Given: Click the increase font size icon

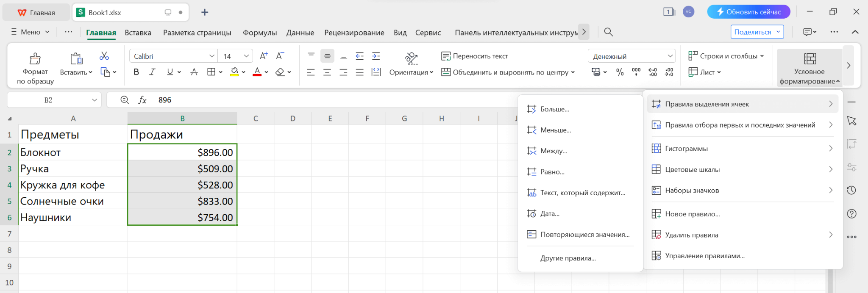Looking at the screenshot, I should coord(264,56).
